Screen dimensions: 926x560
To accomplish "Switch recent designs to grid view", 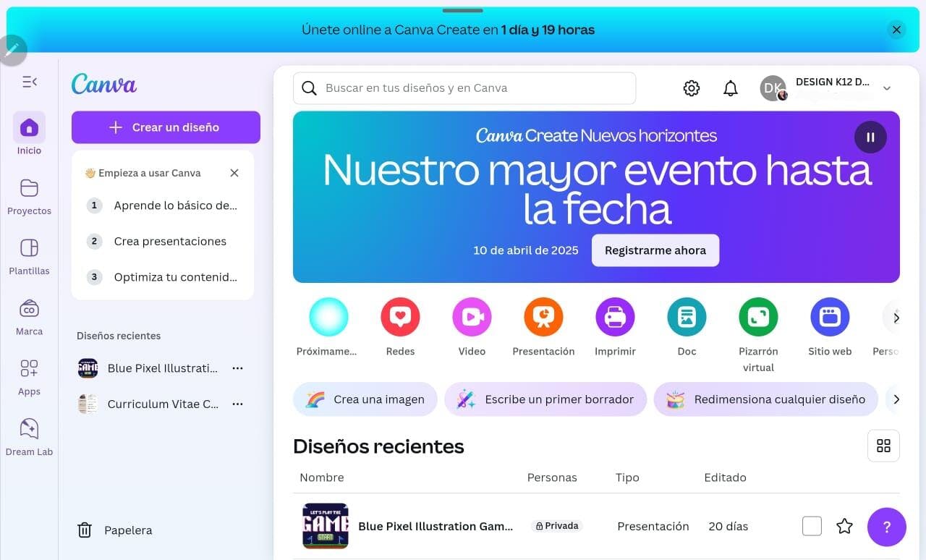I will (883, 446).
